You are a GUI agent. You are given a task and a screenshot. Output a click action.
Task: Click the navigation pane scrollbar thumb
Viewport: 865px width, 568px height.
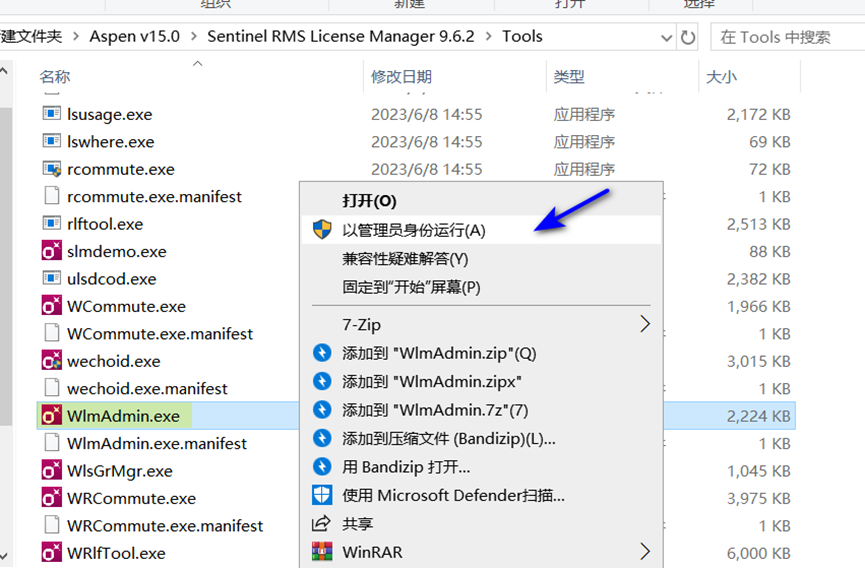click(x=5, y=266)
